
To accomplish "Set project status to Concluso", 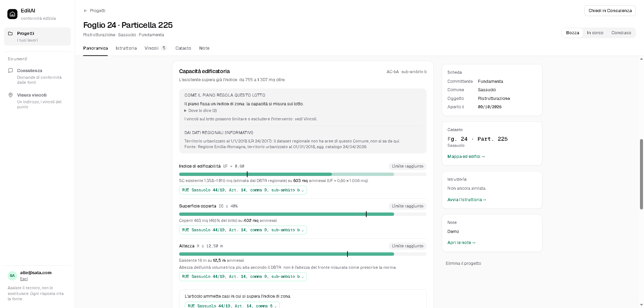I will 621,33.
